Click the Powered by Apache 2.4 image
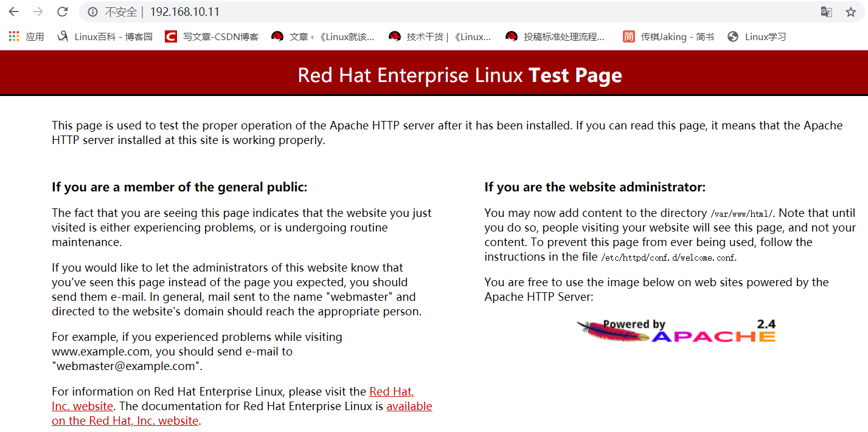The width and height of the screenshot is (868, 432). coord(676,331)
